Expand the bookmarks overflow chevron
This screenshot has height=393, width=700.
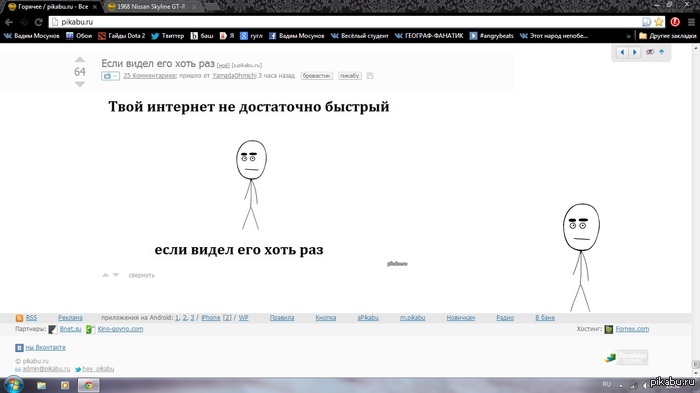(629, 36)
